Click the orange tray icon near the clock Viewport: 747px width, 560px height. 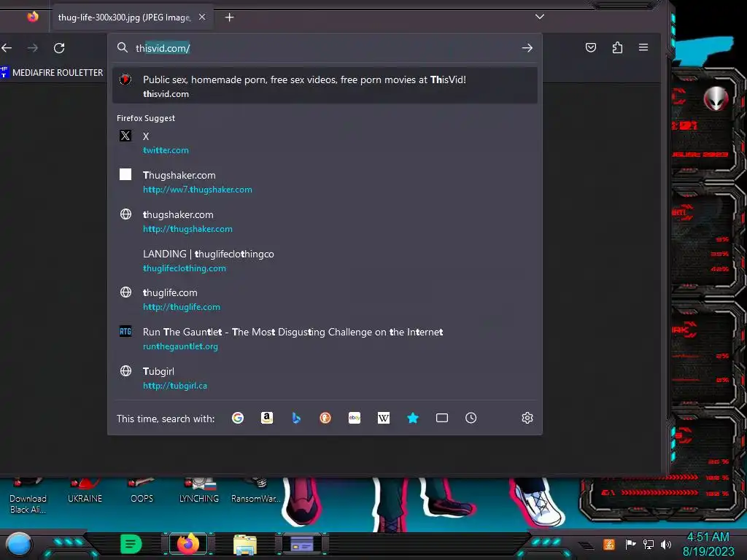(609, 544)
